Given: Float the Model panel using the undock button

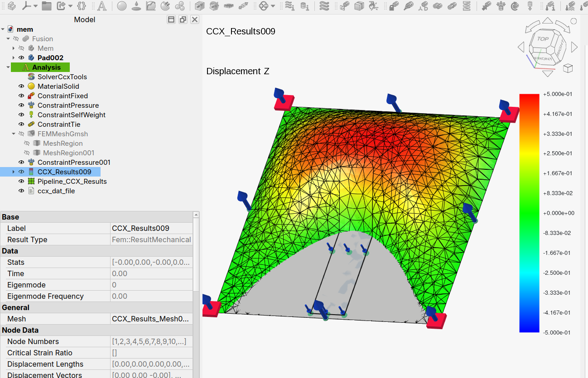Looking at the screenshot, I should 183,19.
